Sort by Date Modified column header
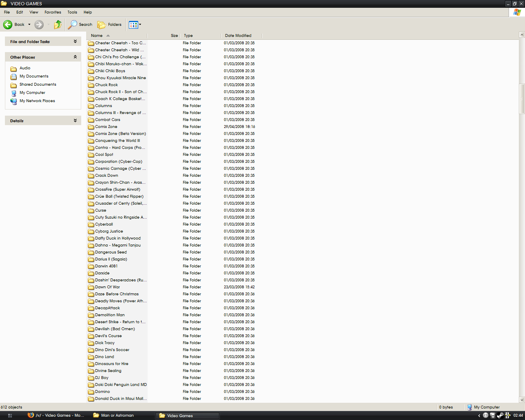The image size is (525, 420). [x=242, y=36]
